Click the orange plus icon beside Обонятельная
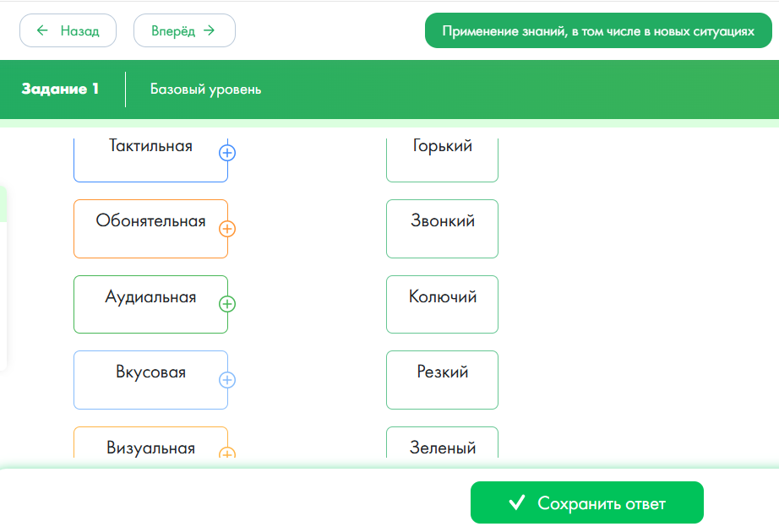 pos(227,229)
